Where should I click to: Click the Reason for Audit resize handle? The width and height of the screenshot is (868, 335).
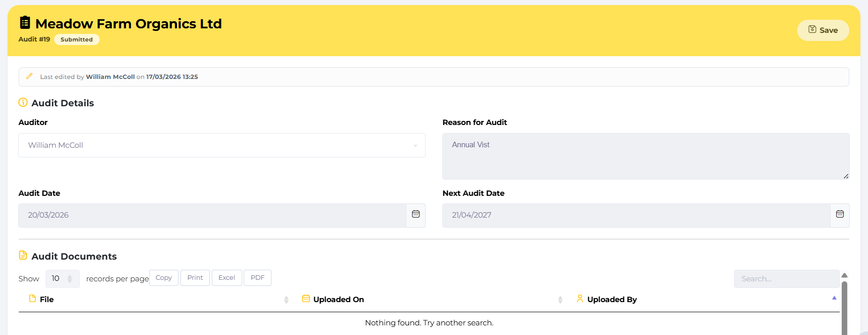tap(846, 176)
